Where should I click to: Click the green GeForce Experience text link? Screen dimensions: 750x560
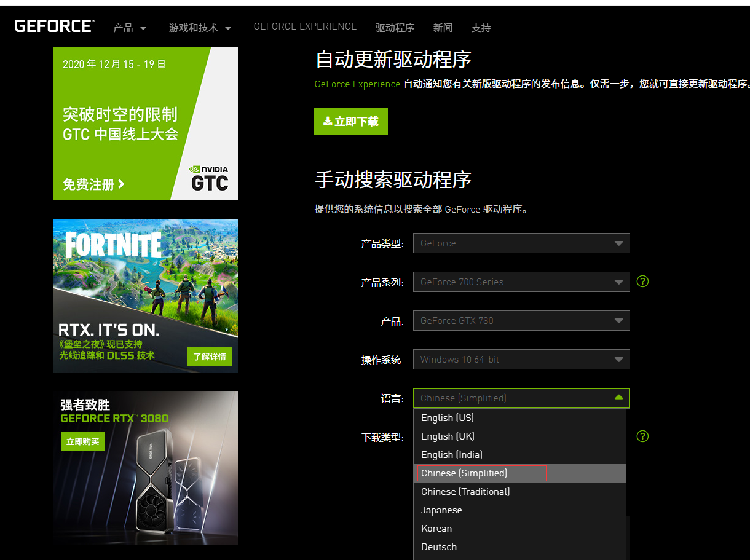pyautogui.click(x=357, y=84)
